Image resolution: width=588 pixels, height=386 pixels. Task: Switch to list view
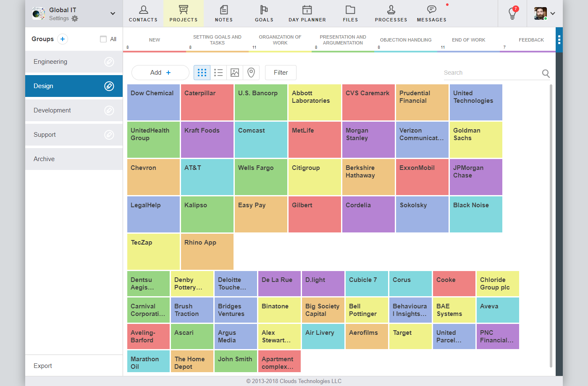[218, 73]
